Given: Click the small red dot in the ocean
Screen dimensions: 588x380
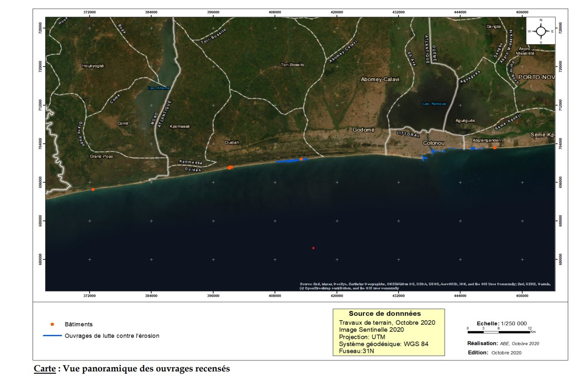Looking at the screenshot, I should [x=313, y=248].
